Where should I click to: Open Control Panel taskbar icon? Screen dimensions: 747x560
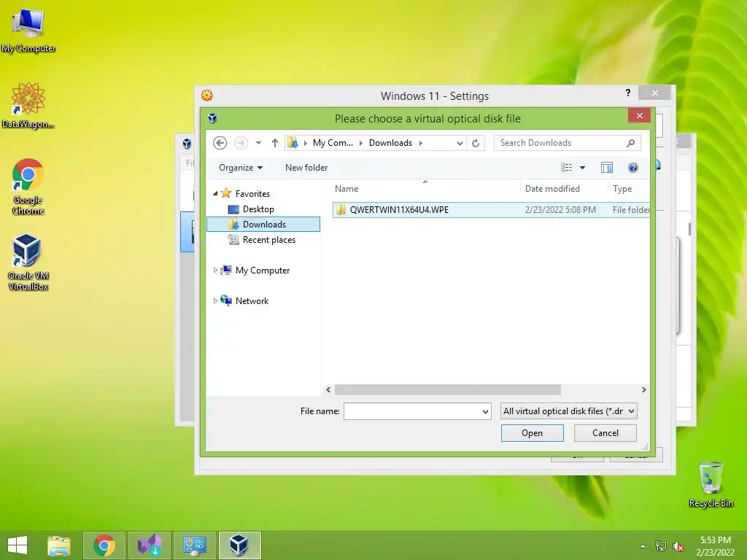pos(194,545)
